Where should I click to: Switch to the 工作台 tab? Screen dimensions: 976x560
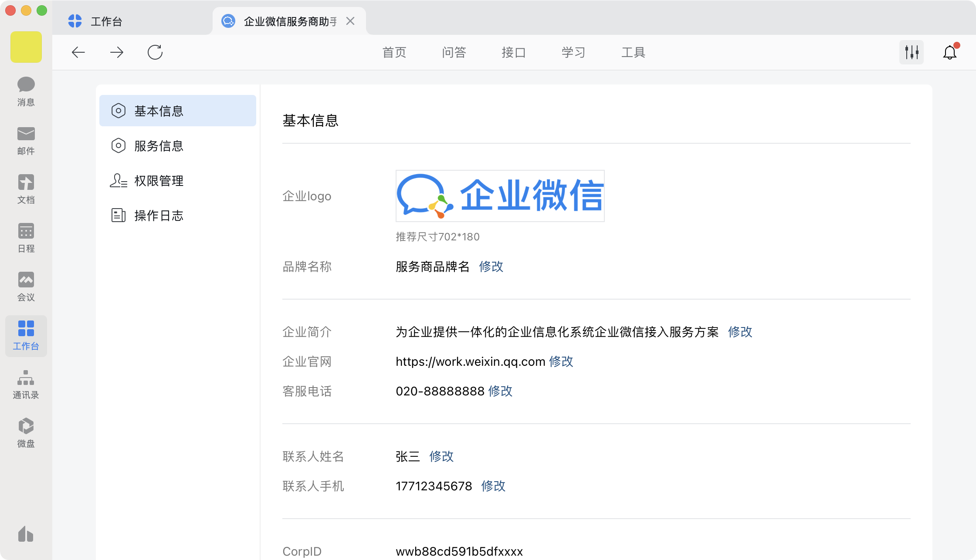pos(106,21)
